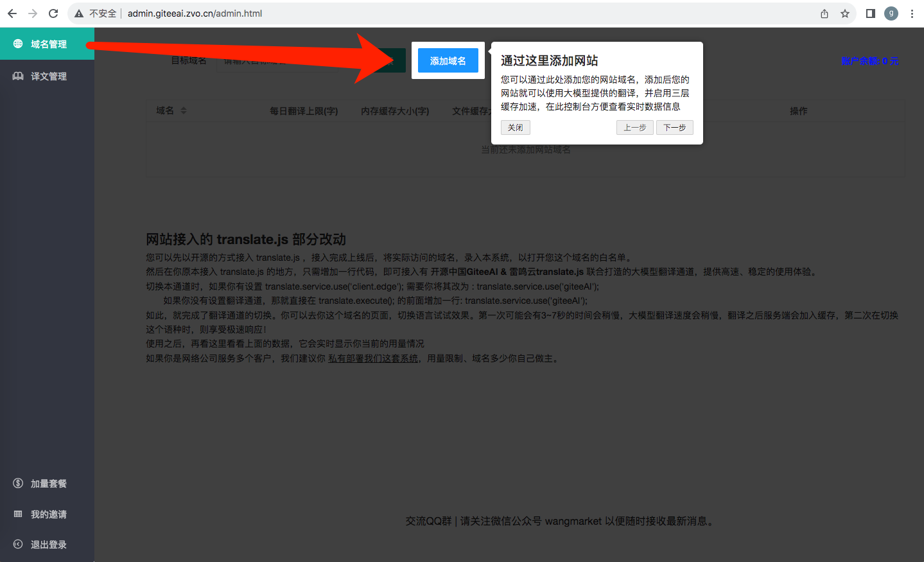Close the tour popup with 关闭
This screenshot has height=562, width=924.
[515, 127]
